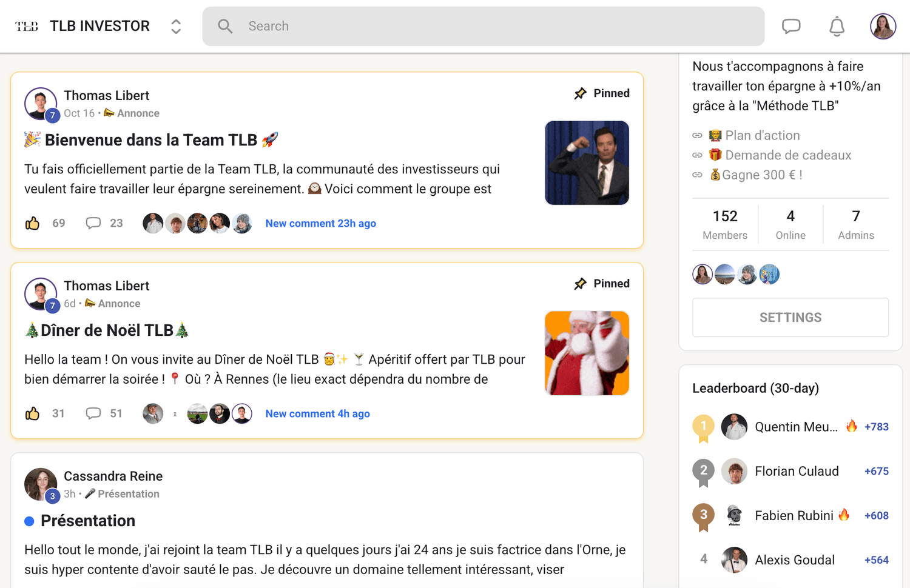Open the chat messages icon
The width and height of the screenshot is (910, 588).
point(791,26)
